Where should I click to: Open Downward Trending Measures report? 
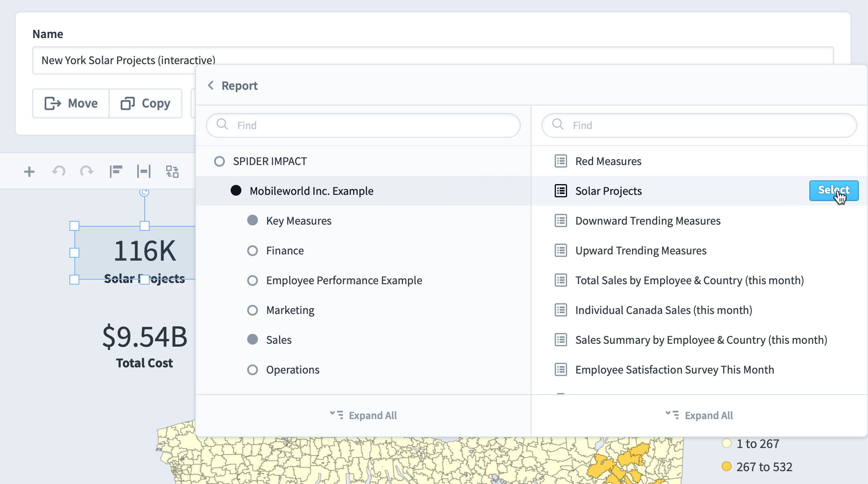699,220
